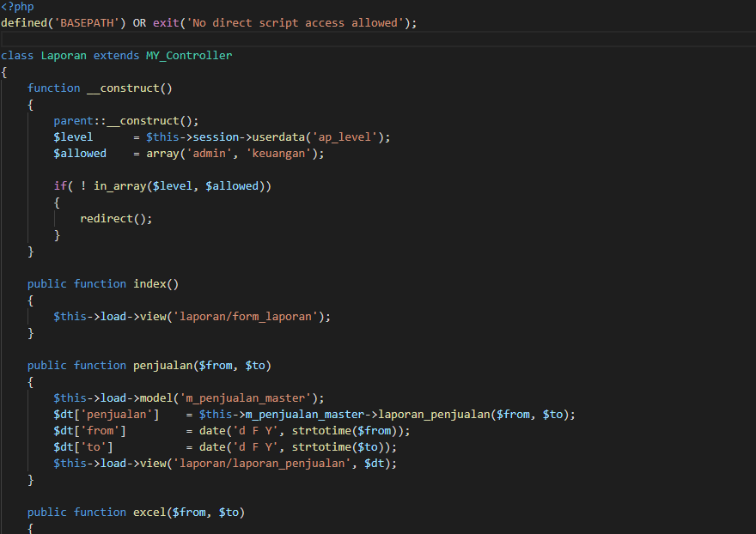The width and height of the screenshot is (756, 534).
Task: Click the 'keuangan' string in array
Action: (x=278, y=154)
